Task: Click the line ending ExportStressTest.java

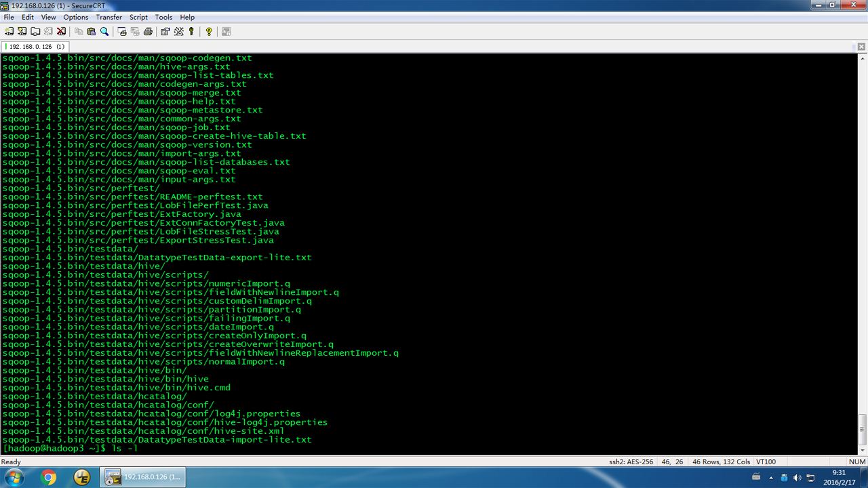Action: pyautogui.click(x=138, y=240)
